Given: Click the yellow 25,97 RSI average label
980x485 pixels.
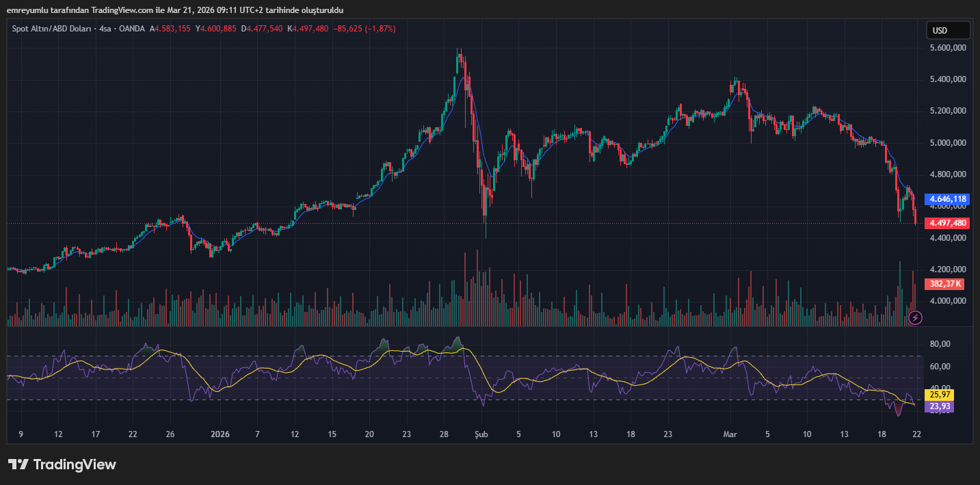Looking at the screenshot, I should [938, 395].
